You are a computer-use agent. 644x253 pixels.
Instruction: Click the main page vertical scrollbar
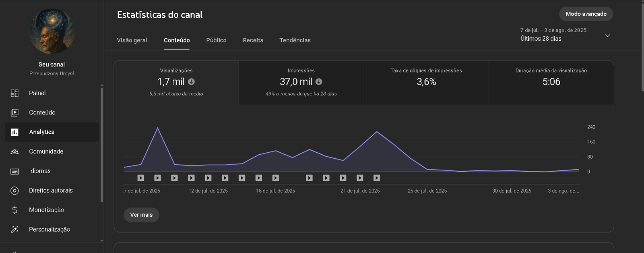pyautogui.click(x=642, y=47)
